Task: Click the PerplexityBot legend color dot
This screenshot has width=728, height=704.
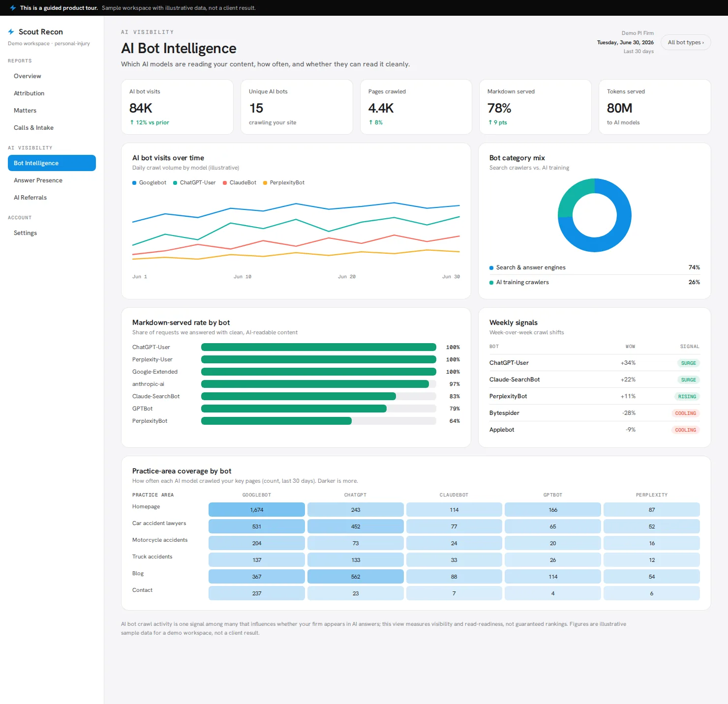Action: click(x=265, y=183)
